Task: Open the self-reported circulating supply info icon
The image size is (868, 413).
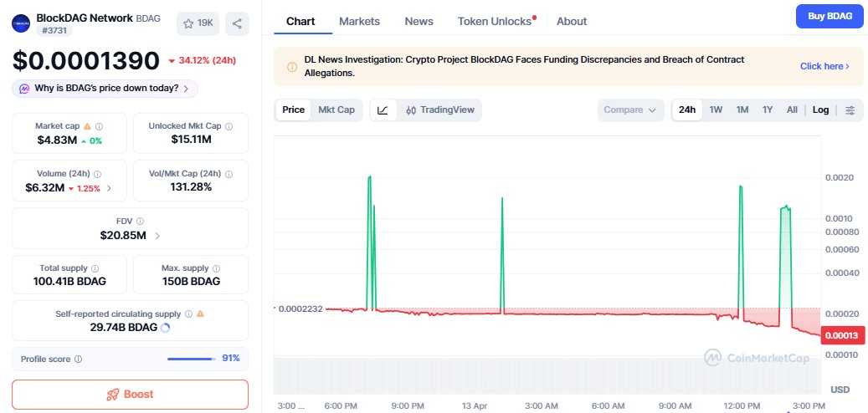Action: (188, 314)
